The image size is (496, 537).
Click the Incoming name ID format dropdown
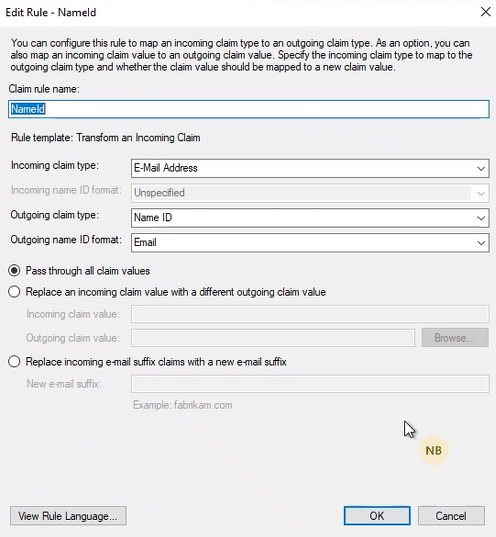coord(310,193)
